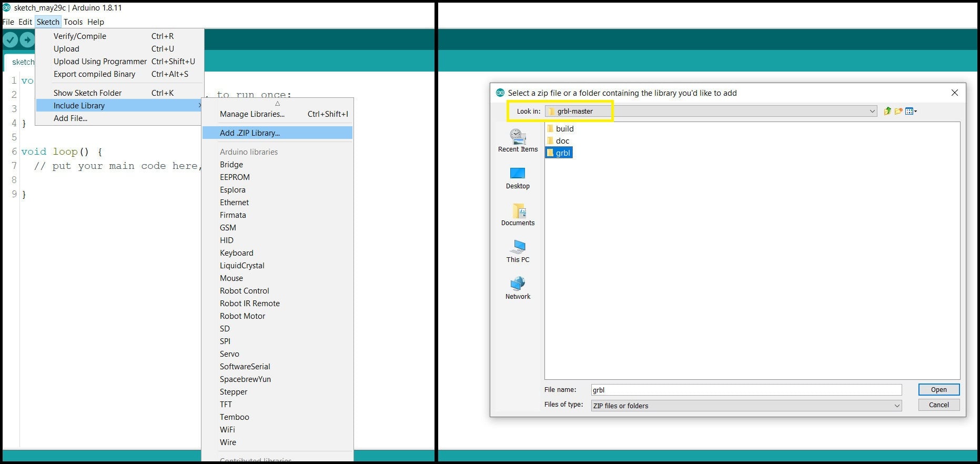The height and width of the screenshot is (464, 980).
Task: Include the SPI library
Action: 277,341
